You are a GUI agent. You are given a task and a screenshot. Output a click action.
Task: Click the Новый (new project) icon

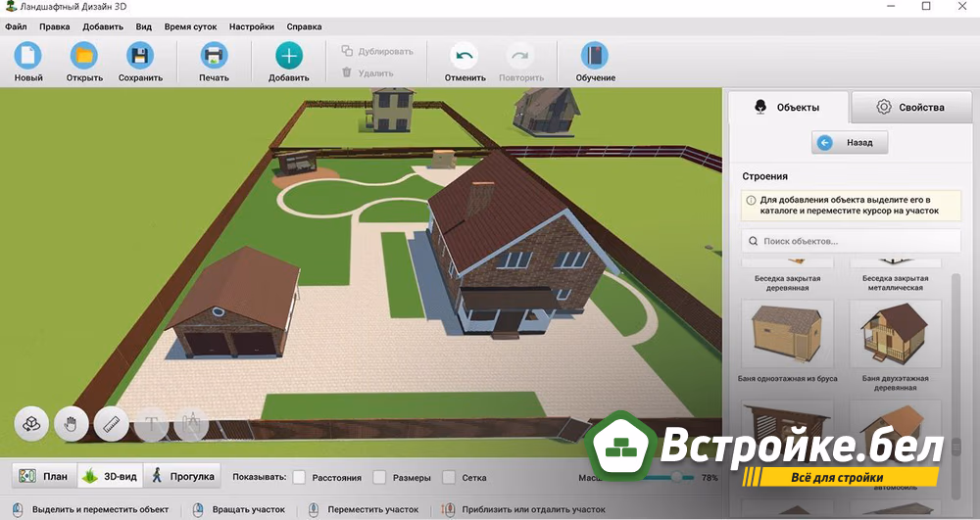coord(28,56)
